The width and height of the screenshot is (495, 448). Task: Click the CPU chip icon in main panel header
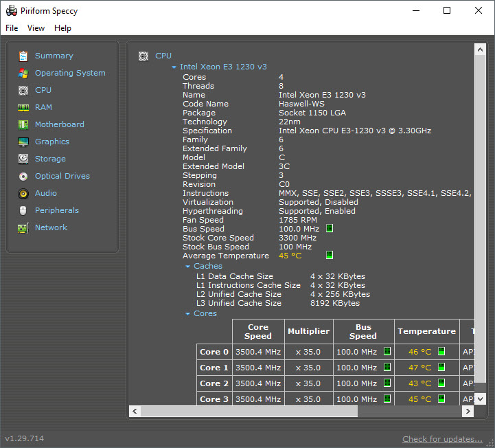(143, 56)
